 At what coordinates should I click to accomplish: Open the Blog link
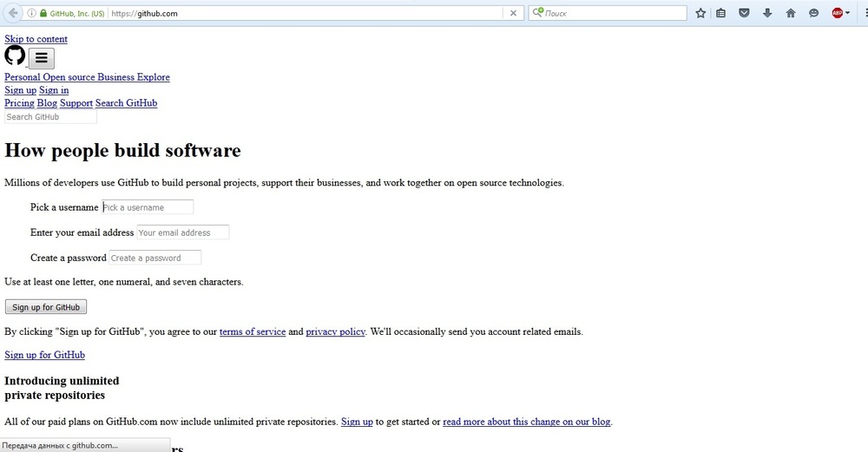[47, 103]
